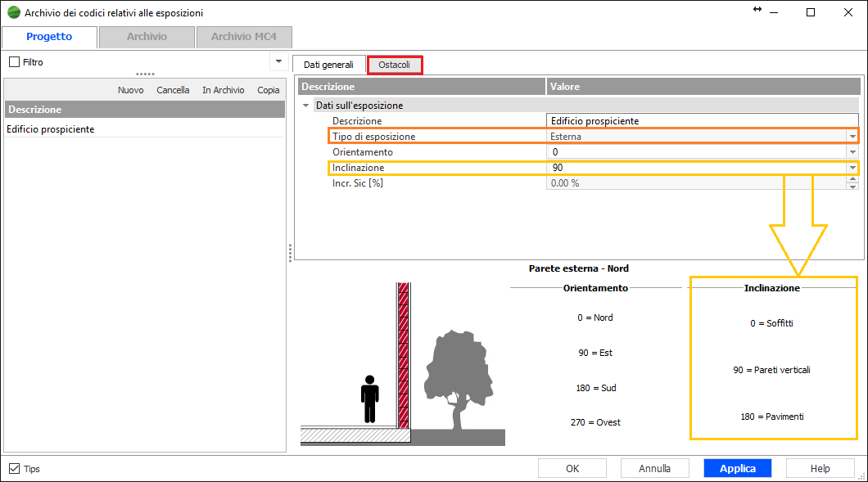Click the horizontal dotted grip under Filtro
This screenshot has width=868, height=482.
145,74
